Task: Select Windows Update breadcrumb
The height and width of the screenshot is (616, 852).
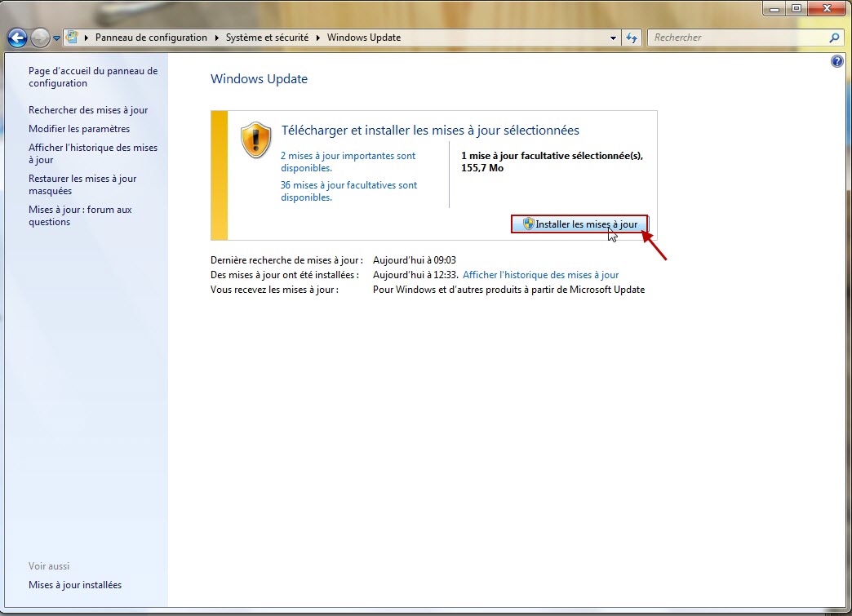Action: (x=363, y=38)
